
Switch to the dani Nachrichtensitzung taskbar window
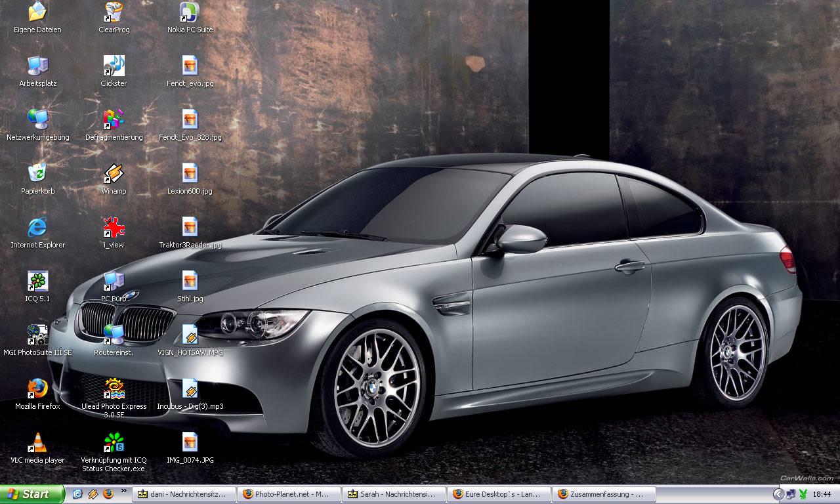[184, 494]
